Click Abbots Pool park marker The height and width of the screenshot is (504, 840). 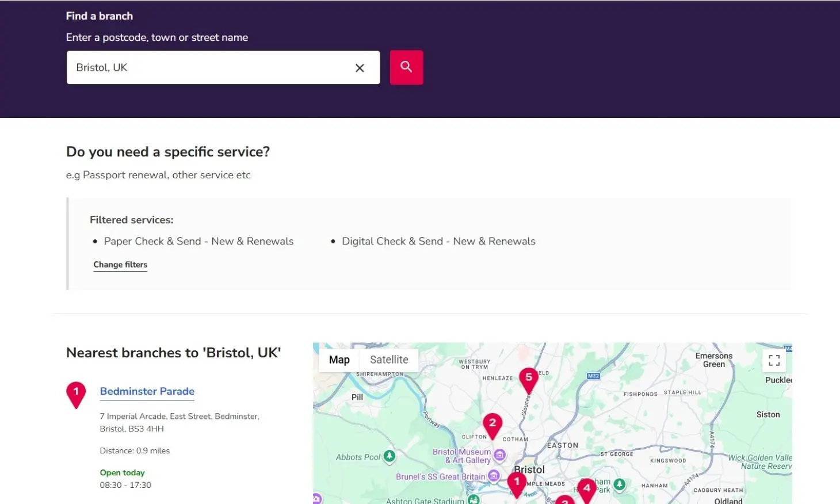coord(390,457)
